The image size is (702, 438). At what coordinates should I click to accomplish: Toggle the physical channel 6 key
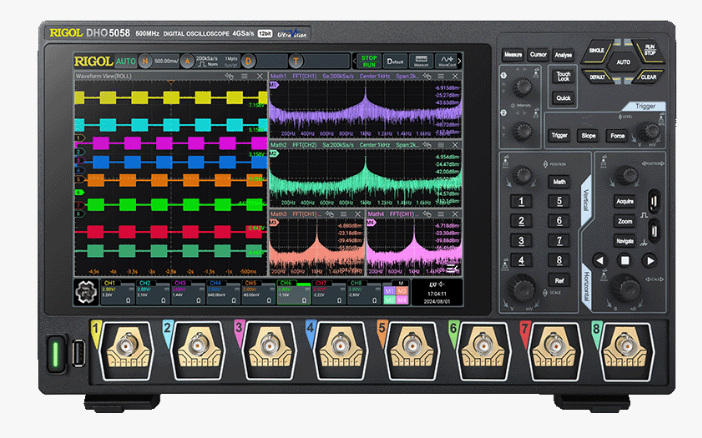click(559, 221)
